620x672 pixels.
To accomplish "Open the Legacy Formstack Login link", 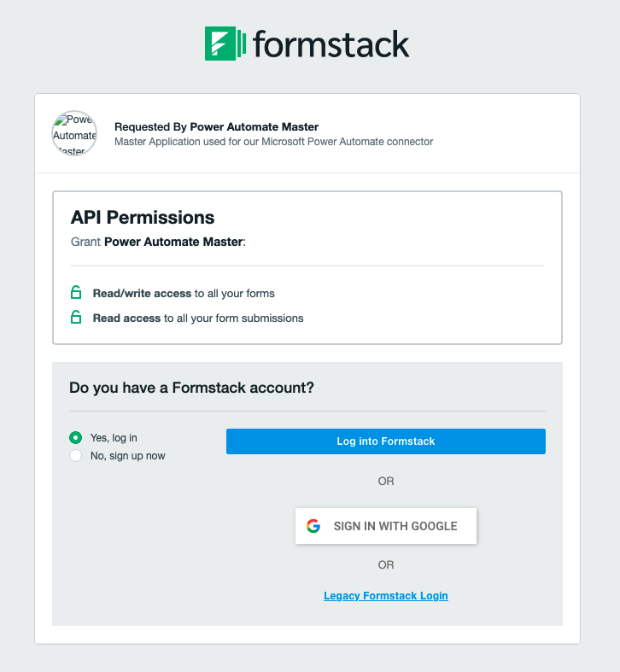I will click(x=386, y=596).
